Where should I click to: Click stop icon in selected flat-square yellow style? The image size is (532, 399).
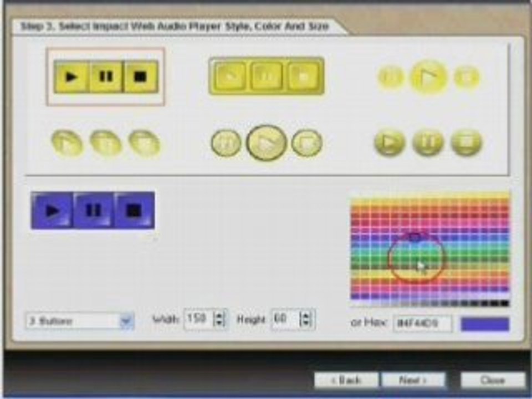[141, 76]
